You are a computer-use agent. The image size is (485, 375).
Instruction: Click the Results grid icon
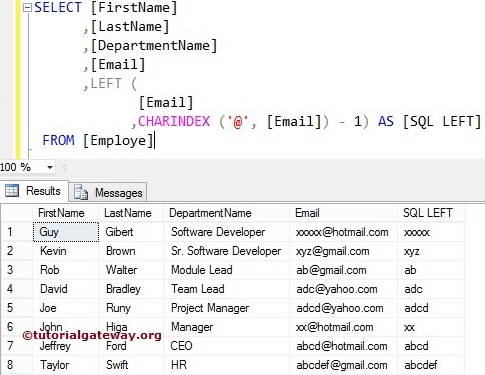click(12, 191)
